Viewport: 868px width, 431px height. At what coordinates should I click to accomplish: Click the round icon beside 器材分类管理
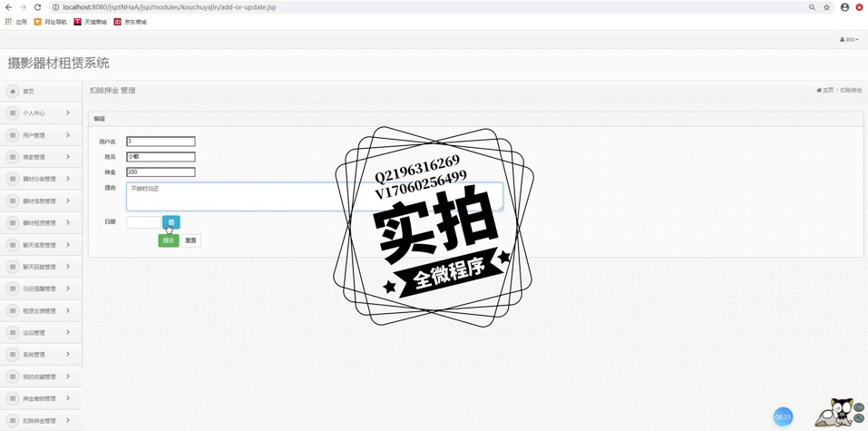12,179
